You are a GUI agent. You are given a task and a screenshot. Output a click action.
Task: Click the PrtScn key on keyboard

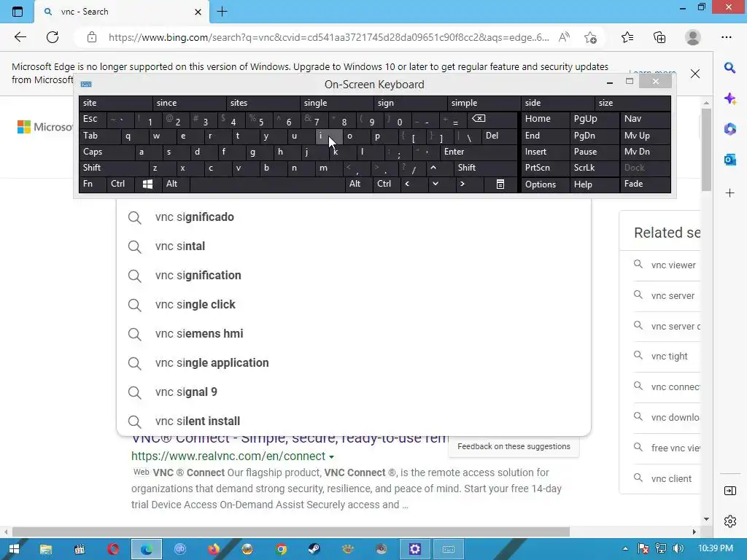[x=545, y=168]
